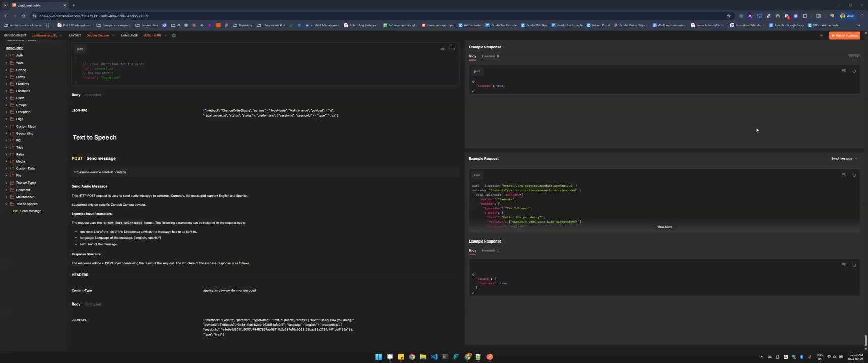The height and width of the screenshot is (363, 868).
Task: Open File Explorer from the taskbar
Action: tap(423, 357)
